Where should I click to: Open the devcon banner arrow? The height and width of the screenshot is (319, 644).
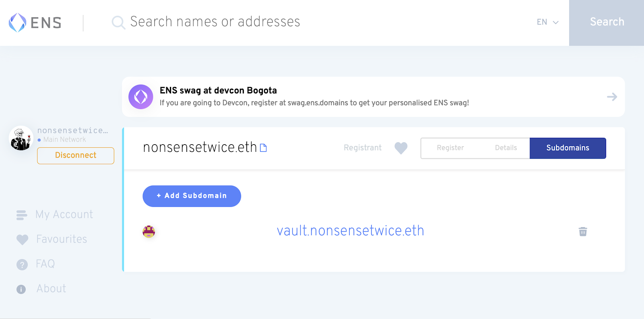612,97
